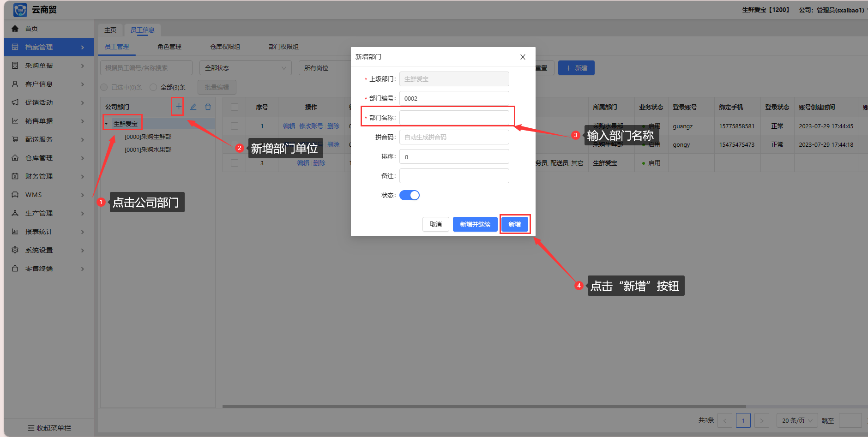Click 删除 link in row 3
The image size is (868, 437).
[x=319, y=163]
